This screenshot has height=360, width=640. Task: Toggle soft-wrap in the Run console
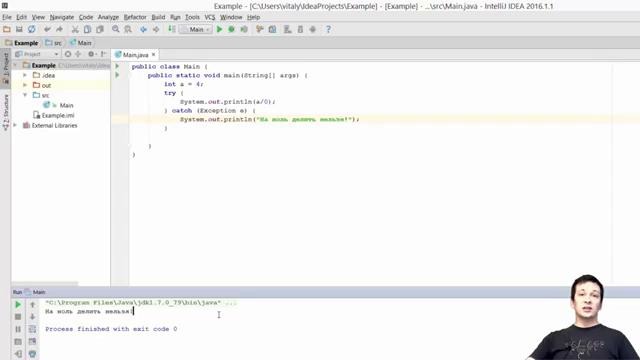point(33,329)
